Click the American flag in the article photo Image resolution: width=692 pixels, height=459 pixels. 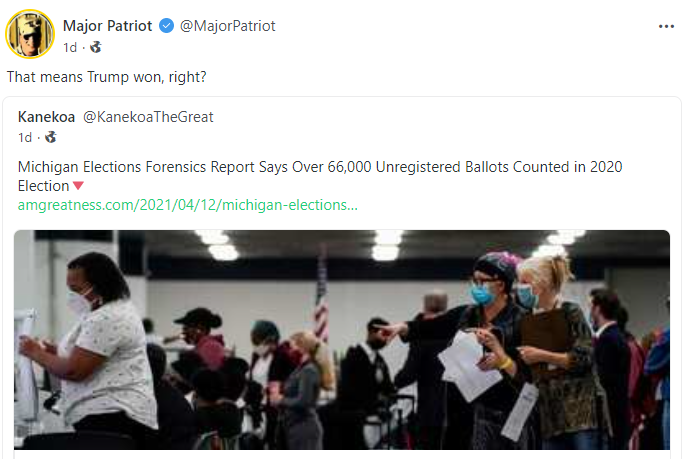click(x=321, y=295)
